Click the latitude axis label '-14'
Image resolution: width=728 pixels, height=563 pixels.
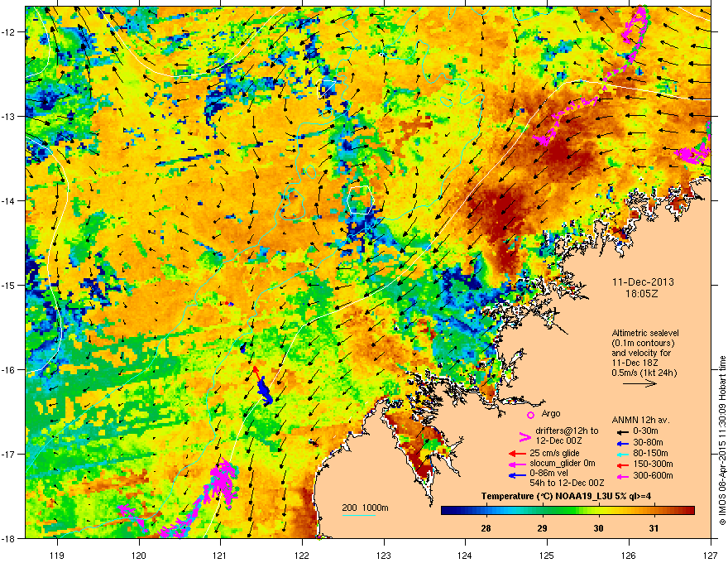(x=9, y=200)
